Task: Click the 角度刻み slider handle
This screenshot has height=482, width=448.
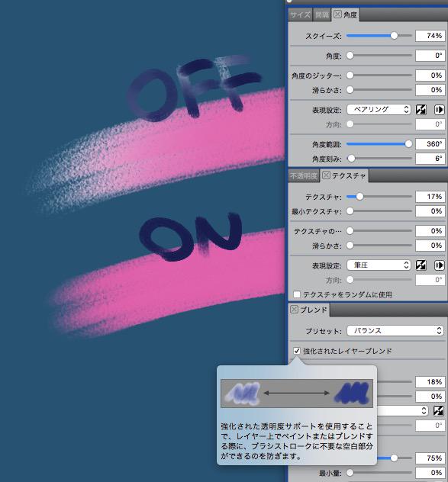Action: point(351,159)
